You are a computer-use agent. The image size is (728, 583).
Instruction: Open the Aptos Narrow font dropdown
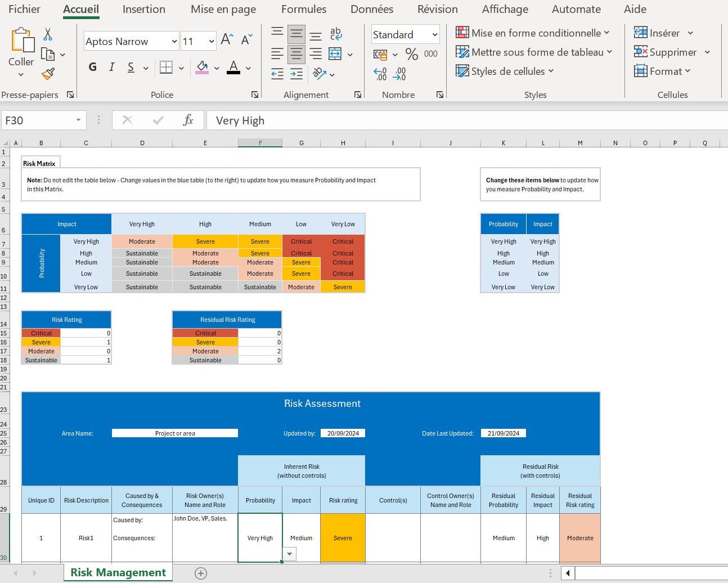pyautogui.click(x=174, y=41)
